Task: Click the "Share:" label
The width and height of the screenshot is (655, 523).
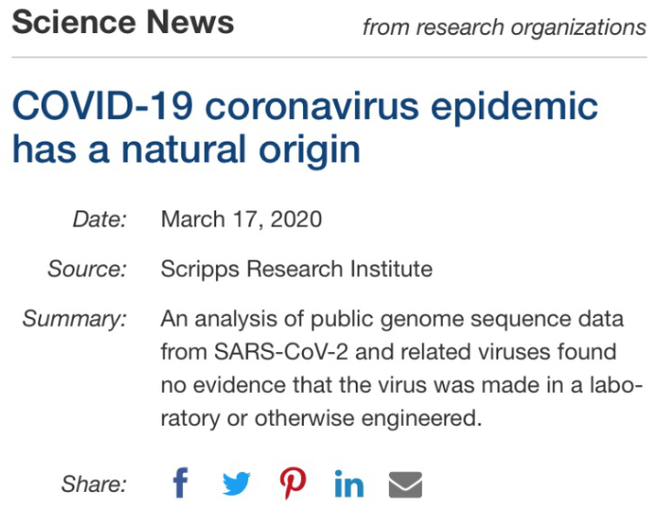Action: [x=94, y=485]
